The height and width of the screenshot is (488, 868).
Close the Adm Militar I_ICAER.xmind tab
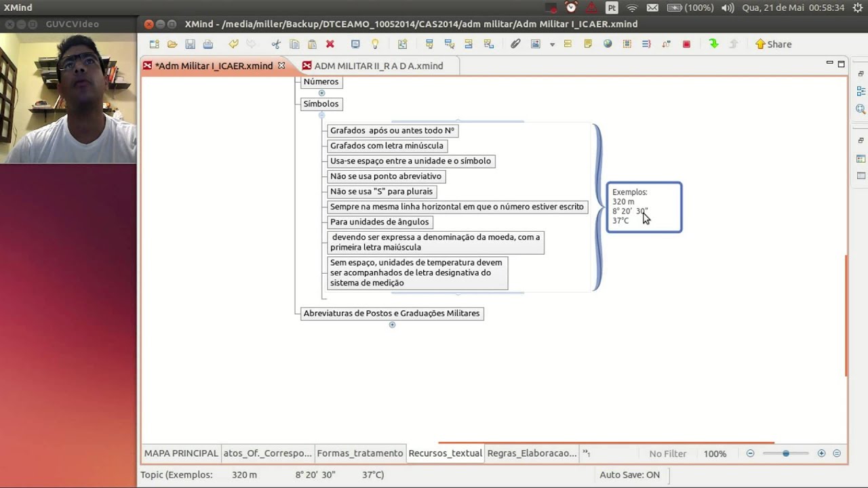[281, 66]
